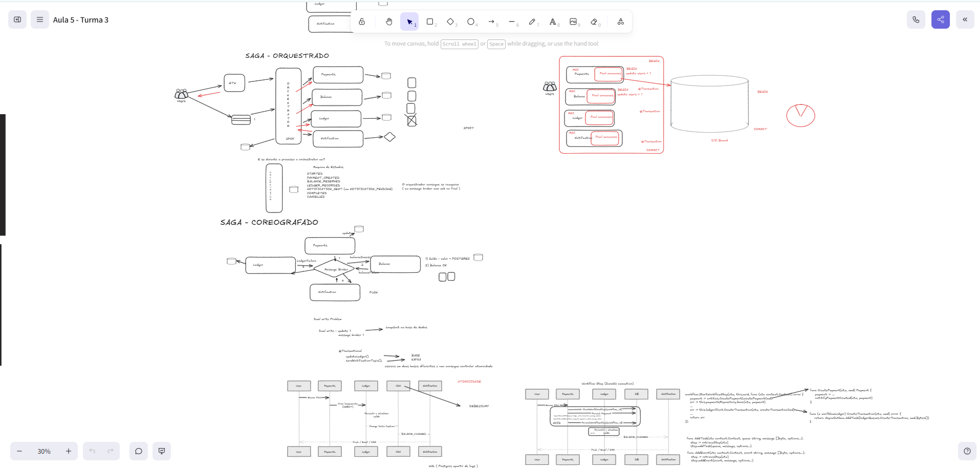
Task: Open the left sidebar panel
Action: [17, 19]
